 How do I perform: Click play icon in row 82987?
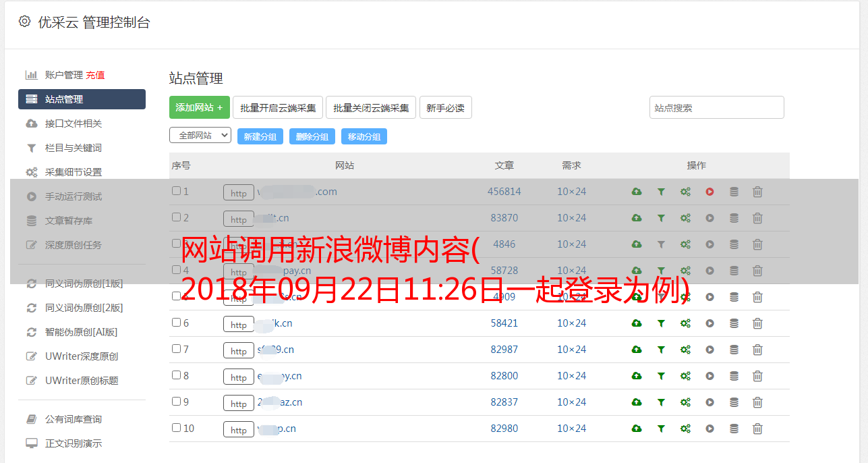click(x=710, y=350)
